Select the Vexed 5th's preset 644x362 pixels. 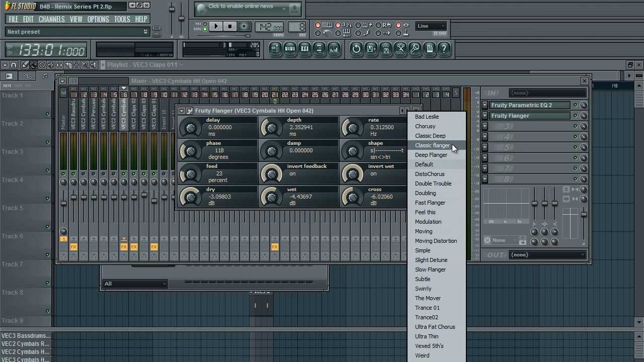pos(437,346)
